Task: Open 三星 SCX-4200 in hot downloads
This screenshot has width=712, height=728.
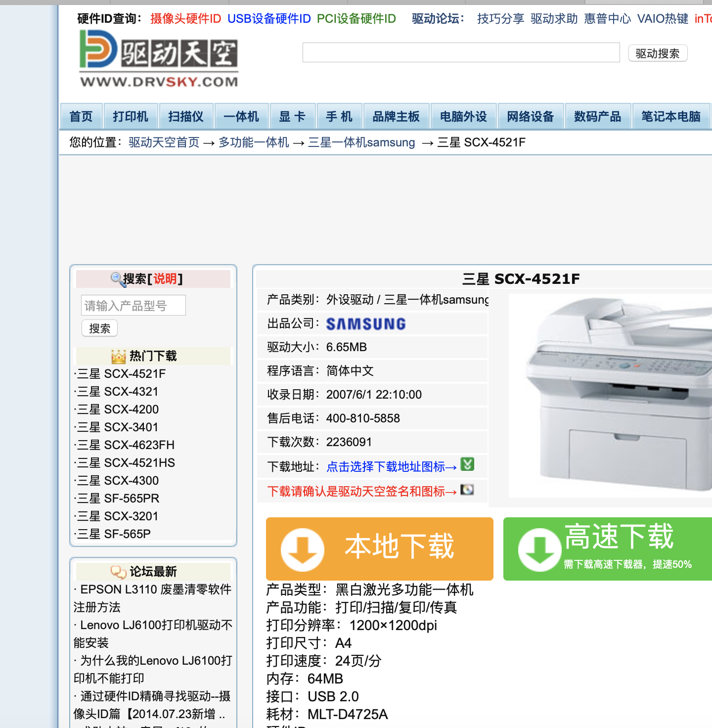Action: pos(118,409)
